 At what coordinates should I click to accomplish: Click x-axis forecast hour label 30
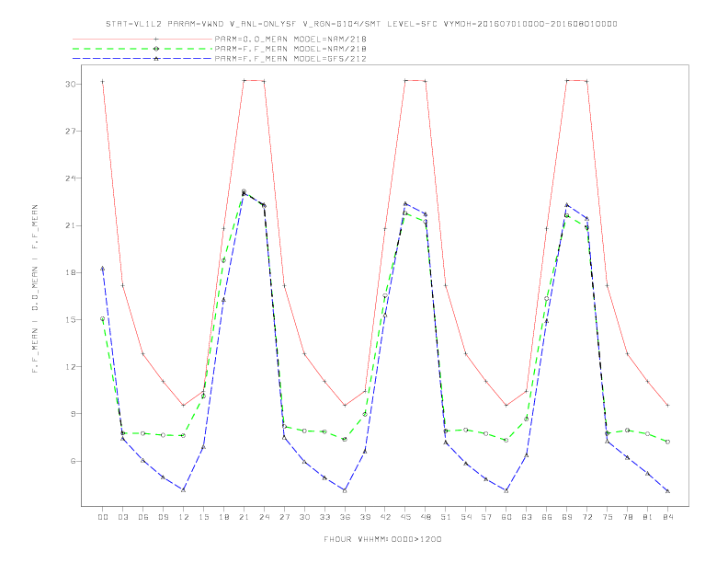point(304,517)
